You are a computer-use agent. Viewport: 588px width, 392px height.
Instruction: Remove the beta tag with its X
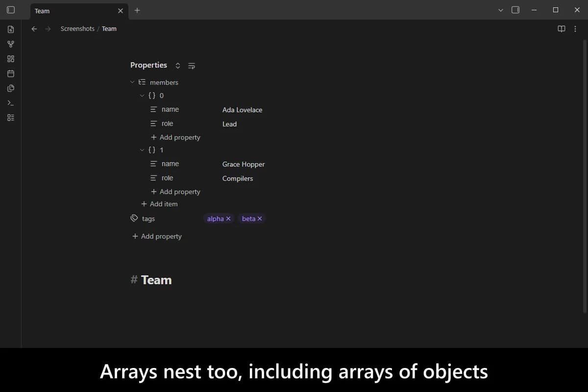(x=260, y=219)
